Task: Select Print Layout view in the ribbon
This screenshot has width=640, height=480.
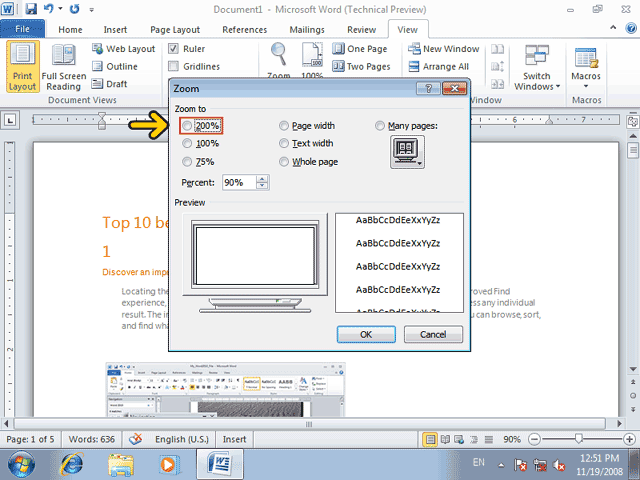Action: tap(22, 67)
